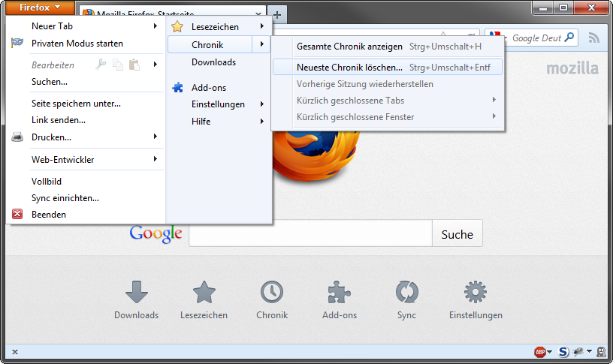Click the Sync icon on start page
613x364 pixels.
[x=406, y=292]
